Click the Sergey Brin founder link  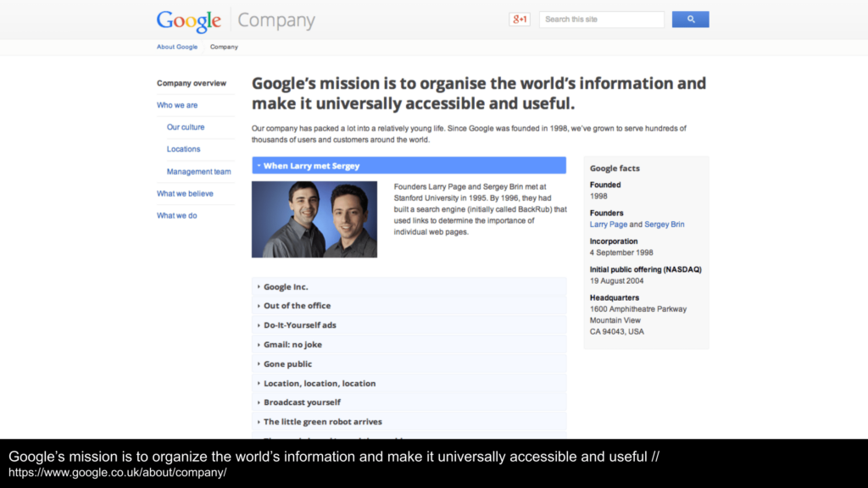(665, 224)
